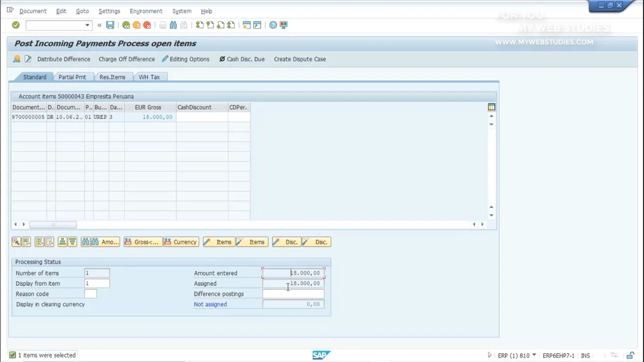The height and width of the screenshot is (362, 644).
Task: Click the Select All items icon
Action: (x=39, y=242)
